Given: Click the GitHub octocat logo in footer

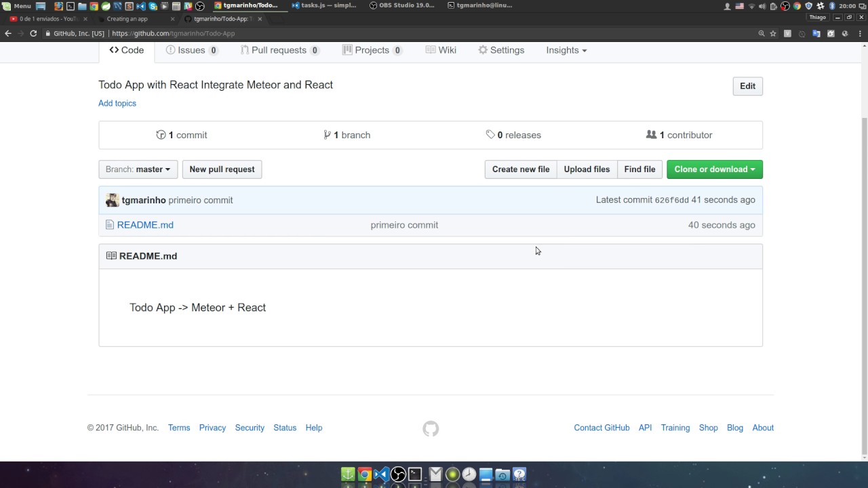Looking at the screenshot, I should coord(431,428).
